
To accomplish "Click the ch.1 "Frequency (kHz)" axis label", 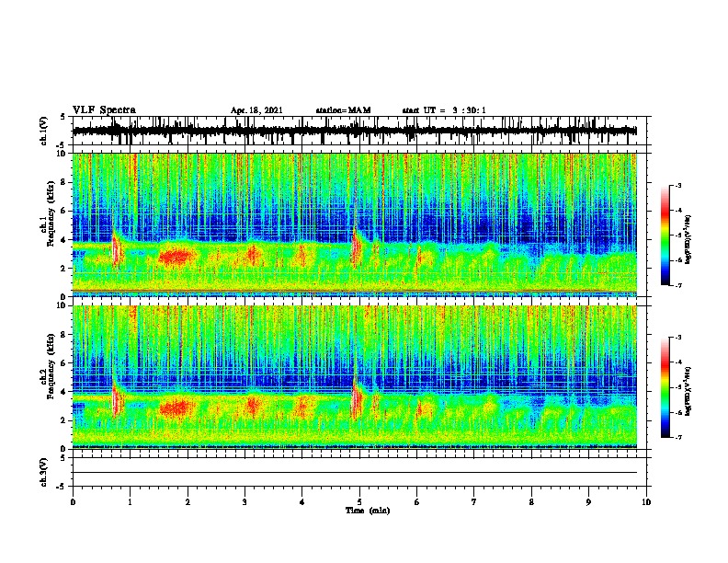I will [51, 214].
